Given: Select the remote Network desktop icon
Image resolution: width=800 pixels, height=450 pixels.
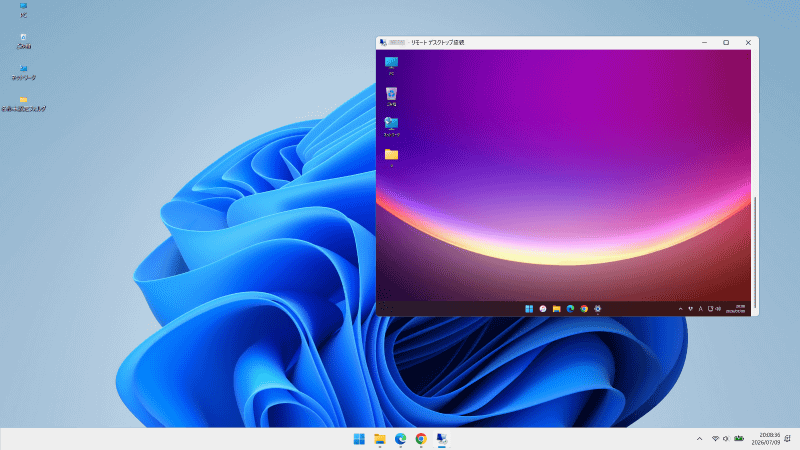Looking at the screenshot, I should (x=391, y=127).
